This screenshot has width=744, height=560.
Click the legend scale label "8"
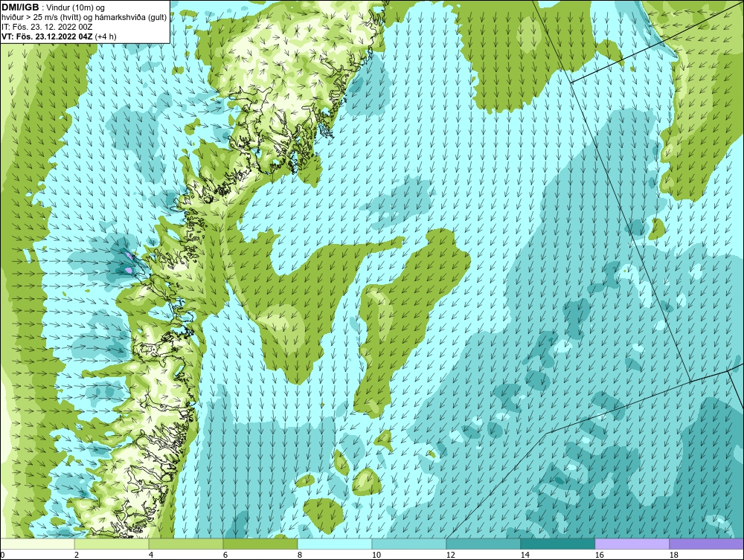(299, 555)
